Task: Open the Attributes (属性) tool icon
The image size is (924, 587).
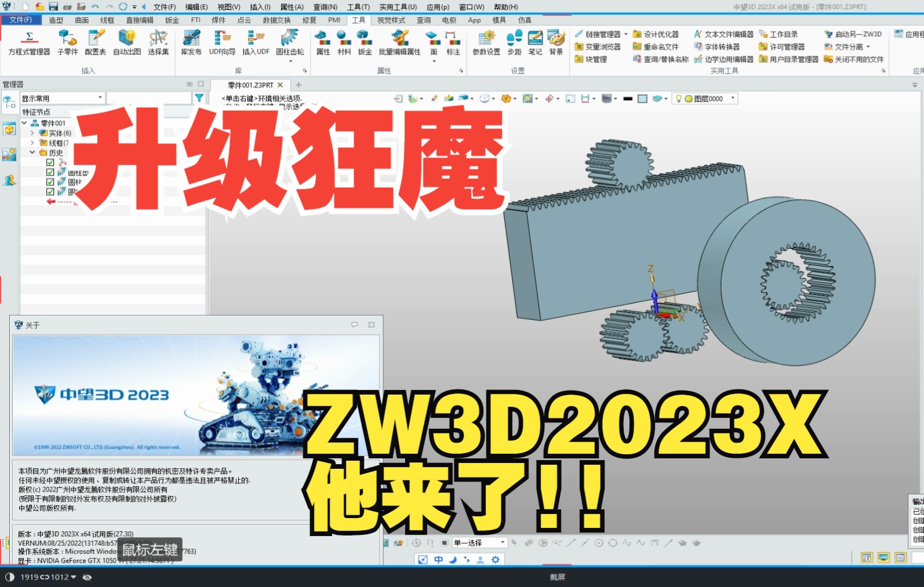Action: click(323, 43)
